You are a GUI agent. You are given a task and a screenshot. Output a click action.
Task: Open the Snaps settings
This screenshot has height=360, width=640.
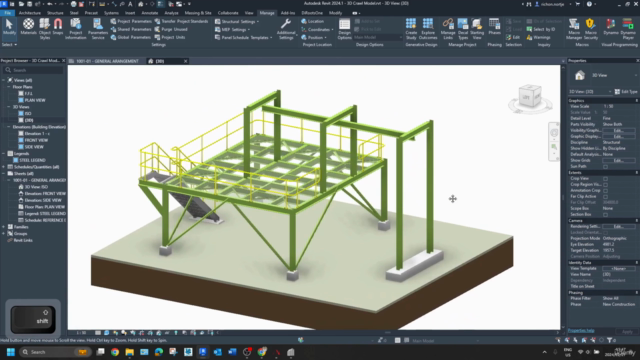(x=58, y=28)
